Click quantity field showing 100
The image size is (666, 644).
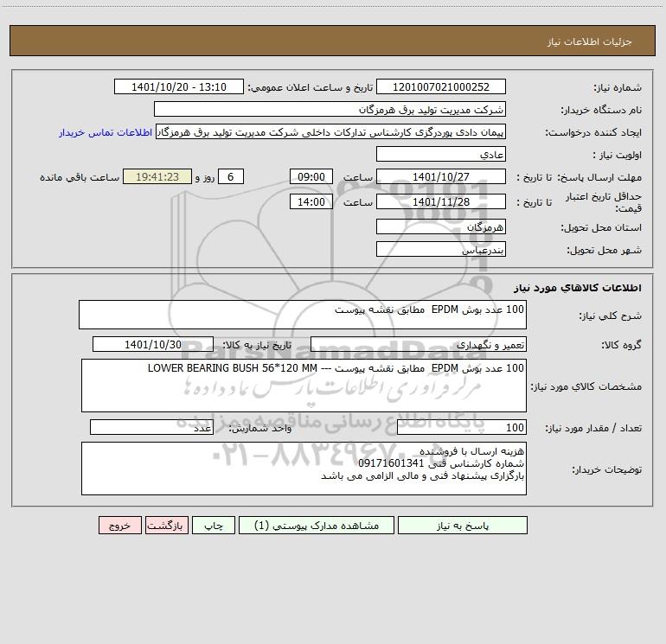pos(462,428)
